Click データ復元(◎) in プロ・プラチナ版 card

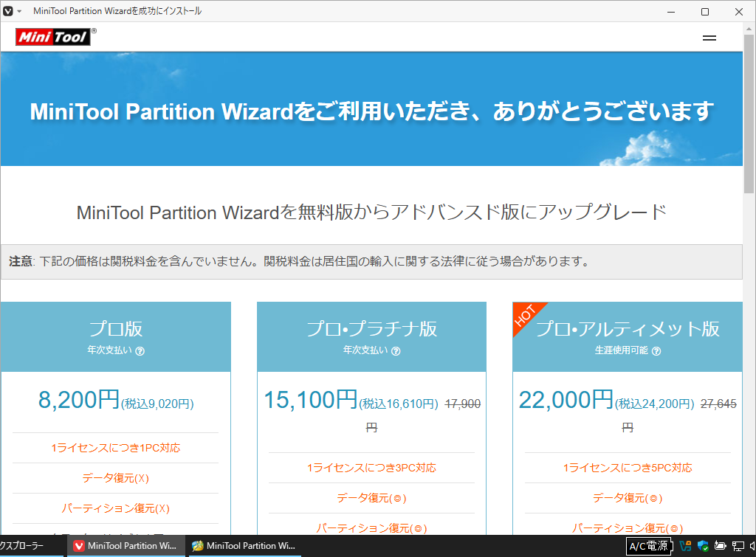point(372,498)
